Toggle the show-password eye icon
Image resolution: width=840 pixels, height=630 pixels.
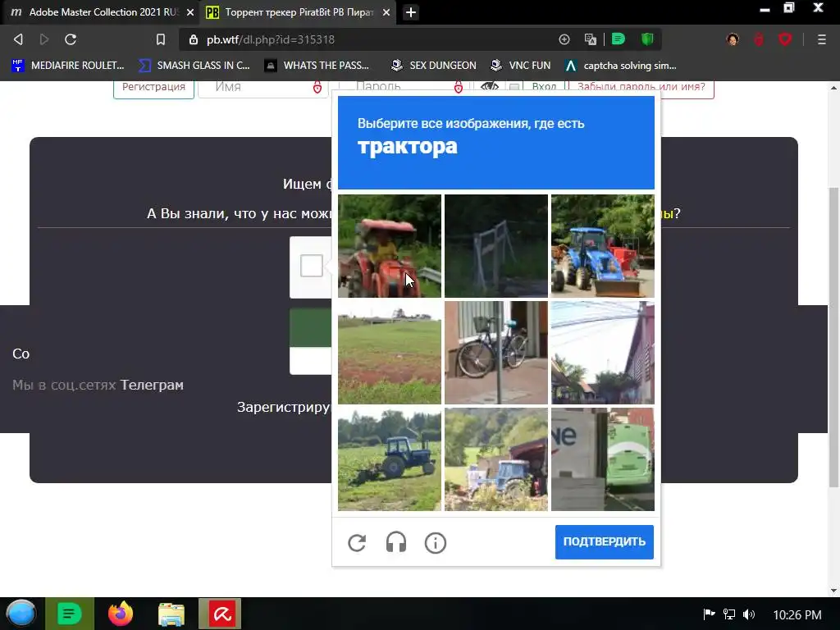click(489, 87)
